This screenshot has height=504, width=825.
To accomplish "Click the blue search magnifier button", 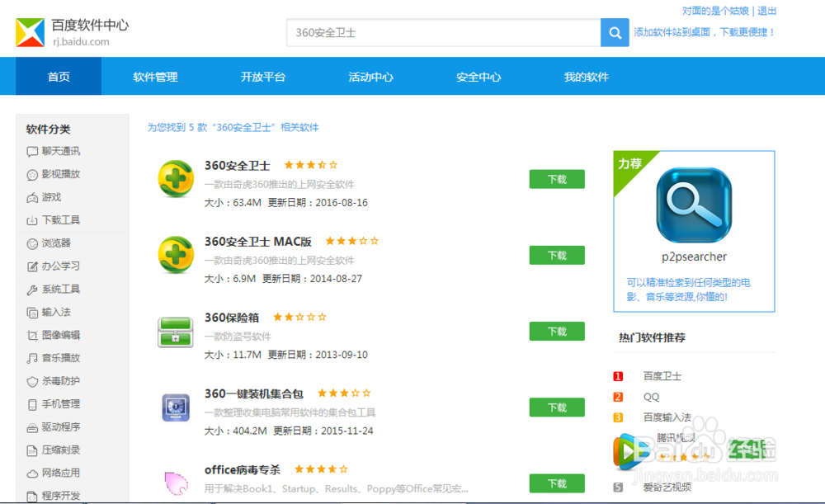I will pyautogui.click(x=615, y=33).
